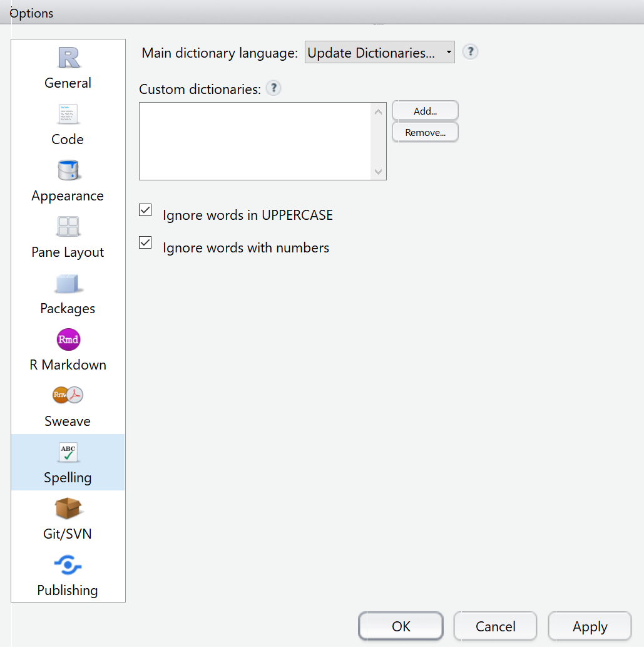The width and height of the screenshot is (644, 647).
Task: Open Appearance paint bucket icon
Action: pos(68,170)
